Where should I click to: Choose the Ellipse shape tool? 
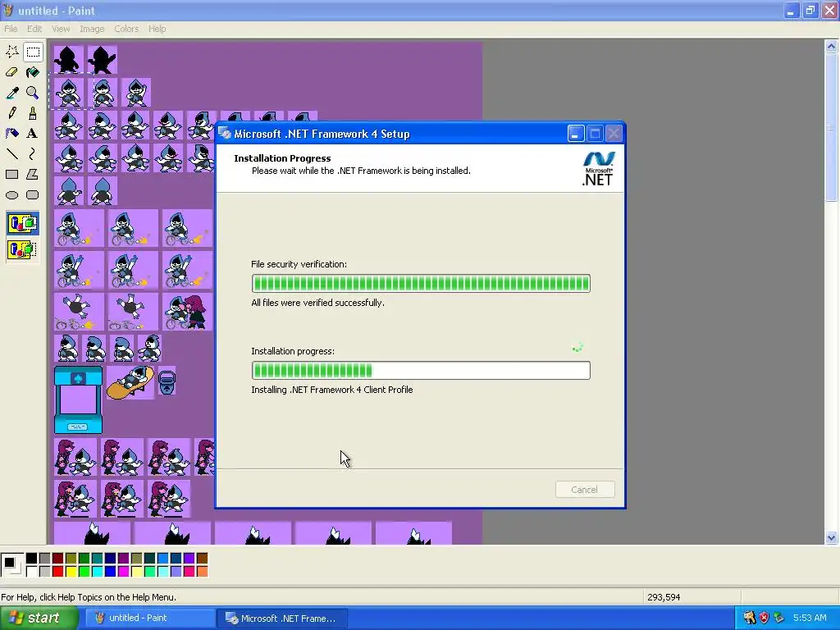click(x=11, y=195)
